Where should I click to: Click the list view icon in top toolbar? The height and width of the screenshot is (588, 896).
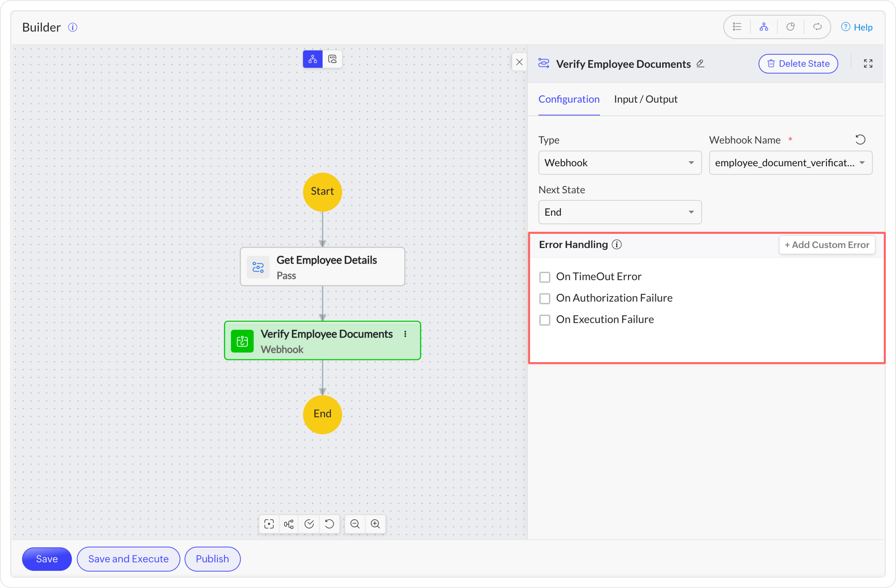(x=737, y=27)
